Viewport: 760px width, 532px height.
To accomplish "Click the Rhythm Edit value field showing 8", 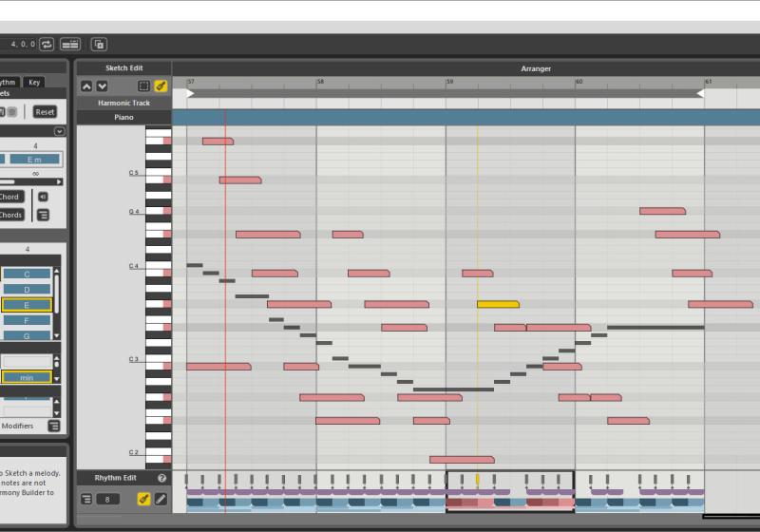I will (107, 499).
